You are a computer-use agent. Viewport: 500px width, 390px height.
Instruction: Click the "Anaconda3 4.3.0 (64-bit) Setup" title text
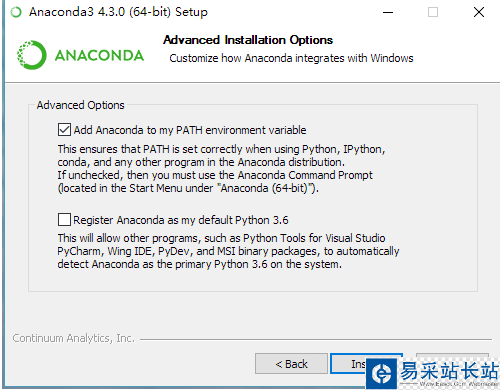118,12
